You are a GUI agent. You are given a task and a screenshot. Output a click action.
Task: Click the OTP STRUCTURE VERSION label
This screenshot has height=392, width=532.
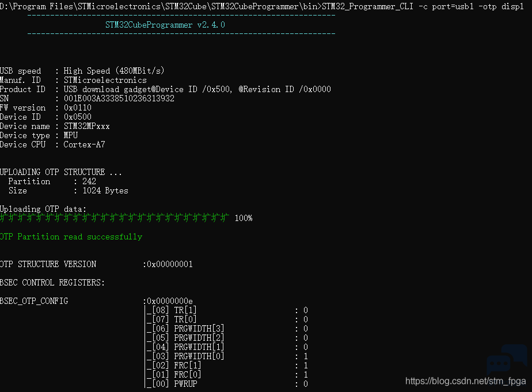[x=48, y=264]
